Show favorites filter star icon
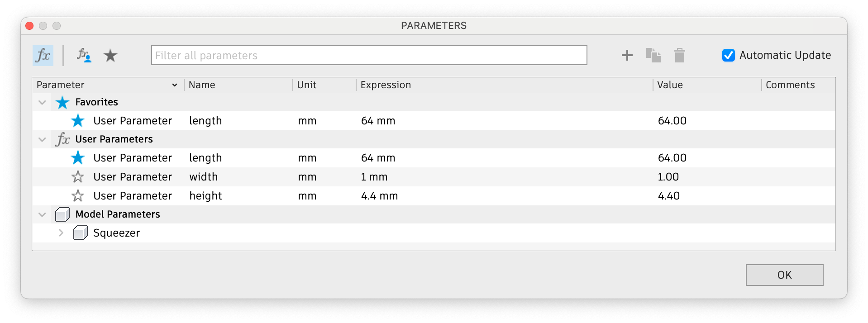The height and width of the screenshot is (323, 868). 110,56
